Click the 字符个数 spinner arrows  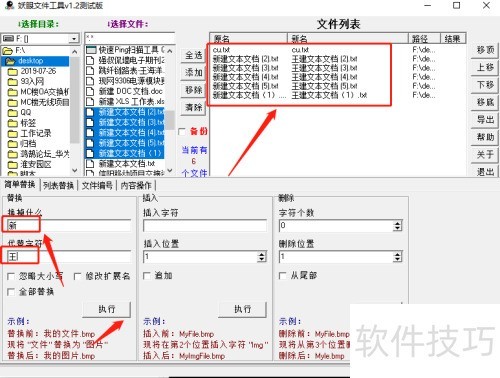[397, 226]
